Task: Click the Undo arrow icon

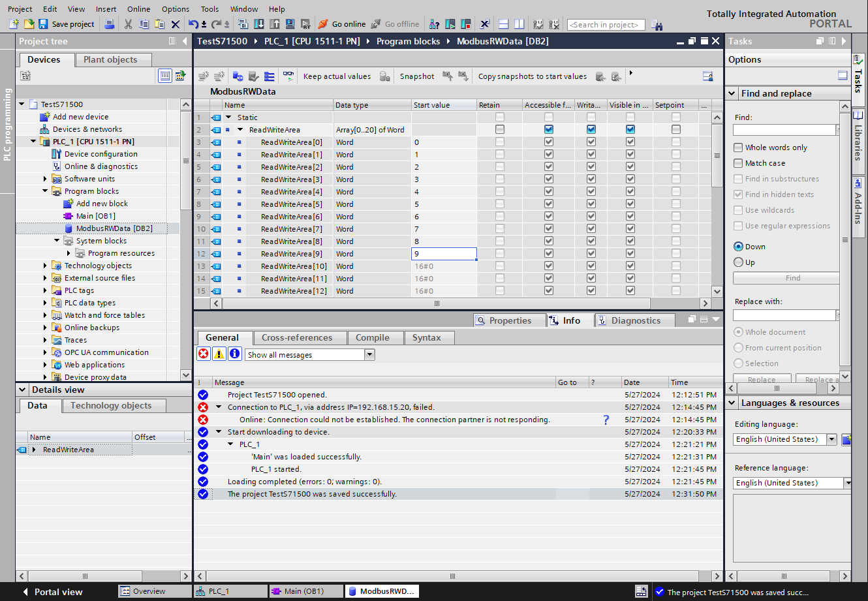Action: pyautogui.click(x=193, y=24)
